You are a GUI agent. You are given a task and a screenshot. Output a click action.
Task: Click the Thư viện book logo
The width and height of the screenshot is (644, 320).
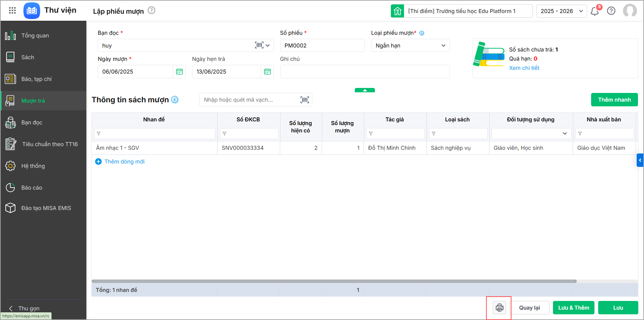click(32, 11)
